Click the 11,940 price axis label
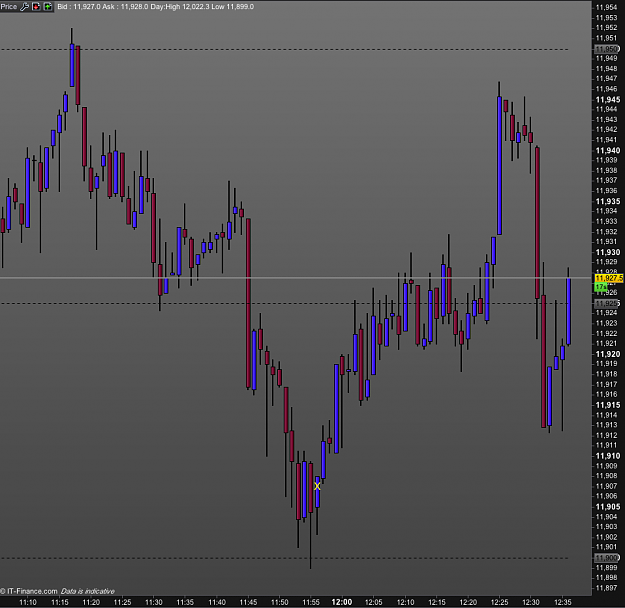Screen dimensions: 625x608 coord(608,150)
